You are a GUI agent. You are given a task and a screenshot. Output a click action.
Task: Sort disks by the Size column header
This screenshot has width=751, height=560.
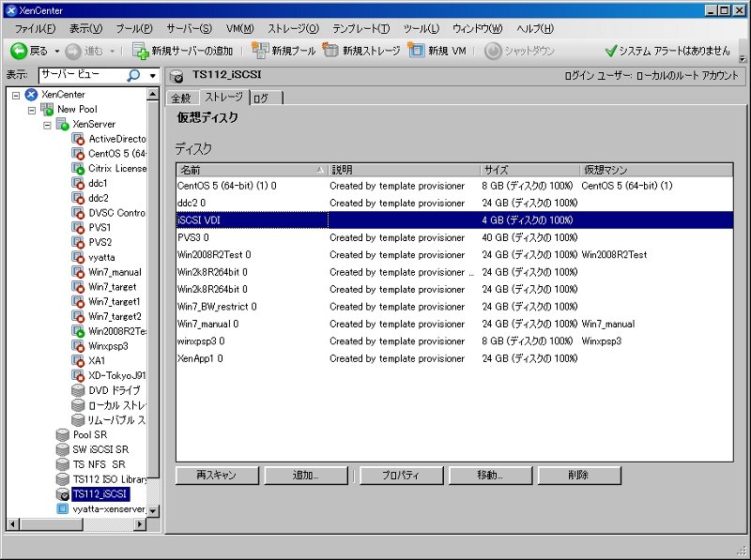click(529, 170)
